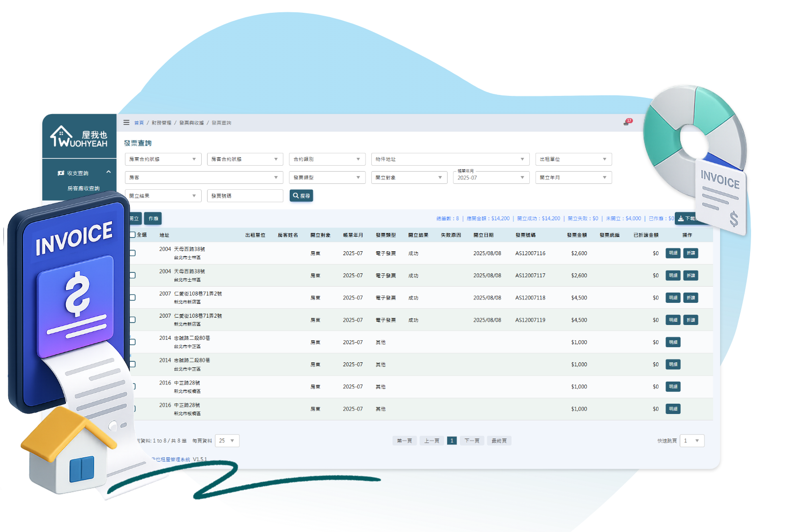This screenshot has height=532, width=785.
Task: Open the 房東合約狀態 dropdown
Action: [163, 159]
